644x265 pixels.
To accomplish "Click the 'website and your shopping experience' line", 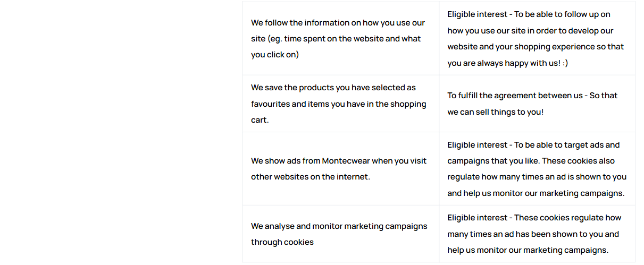I will 536,47.
